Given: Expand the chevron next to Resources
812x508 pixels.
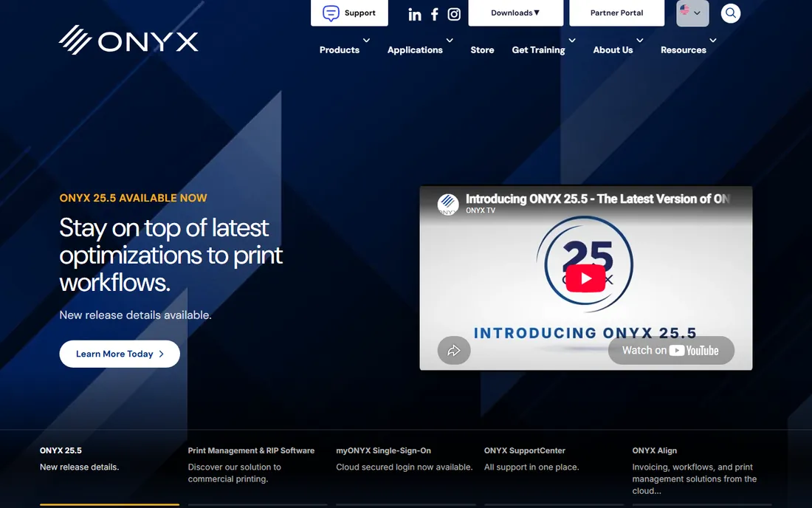Looking at the screenshot, I should click(713, 41).
